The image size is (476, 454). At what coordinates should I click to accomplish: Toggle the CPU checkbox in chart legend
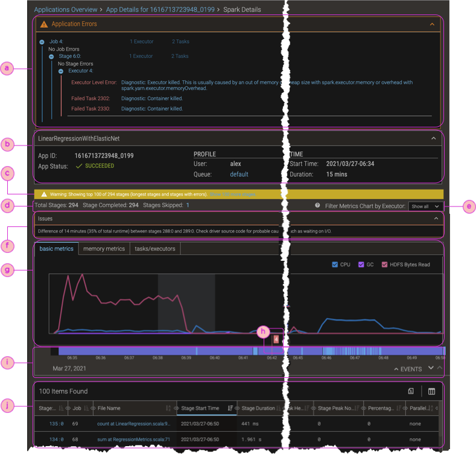pyautogui.click(x=335, y=264)
